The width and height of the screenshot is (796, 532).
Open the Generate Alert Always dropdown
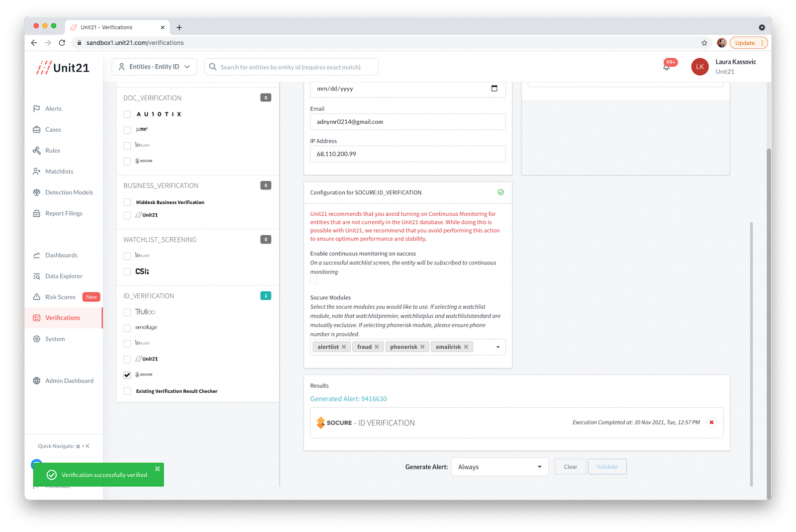pos(499,467)
